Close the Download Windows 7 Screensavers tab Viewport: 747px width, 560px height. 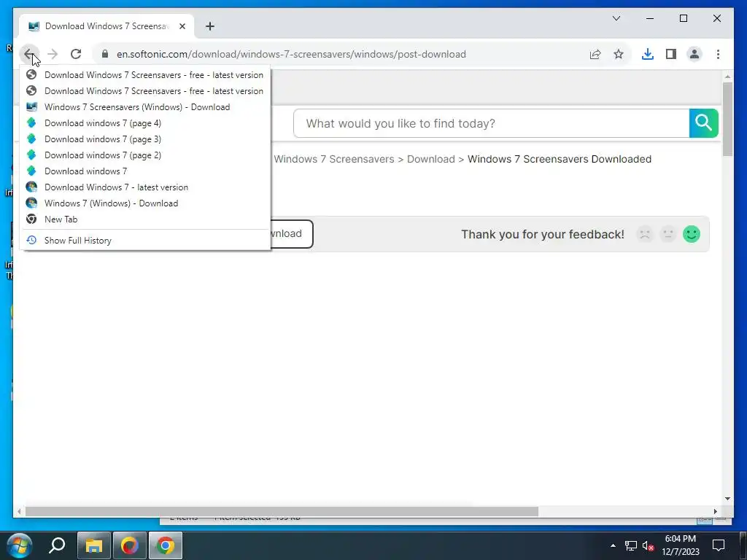182,26
